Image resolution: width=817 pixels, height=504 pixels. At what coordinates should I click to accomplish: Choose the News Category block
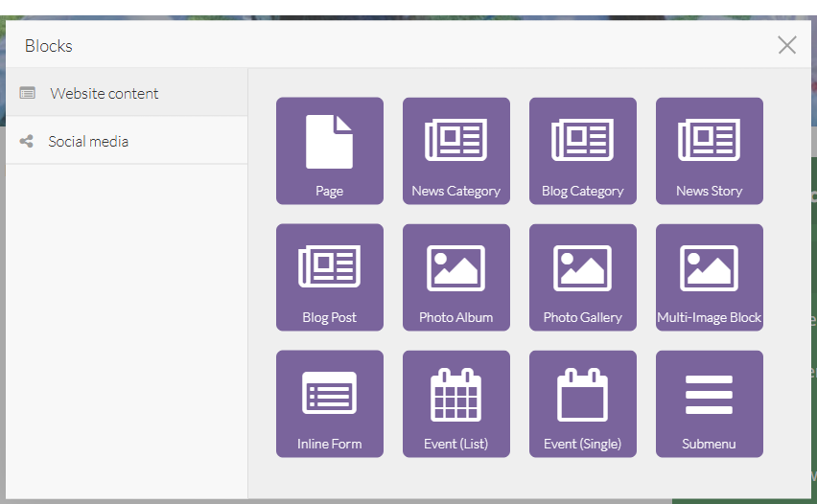pyautogui.click(x=455, y=150)
